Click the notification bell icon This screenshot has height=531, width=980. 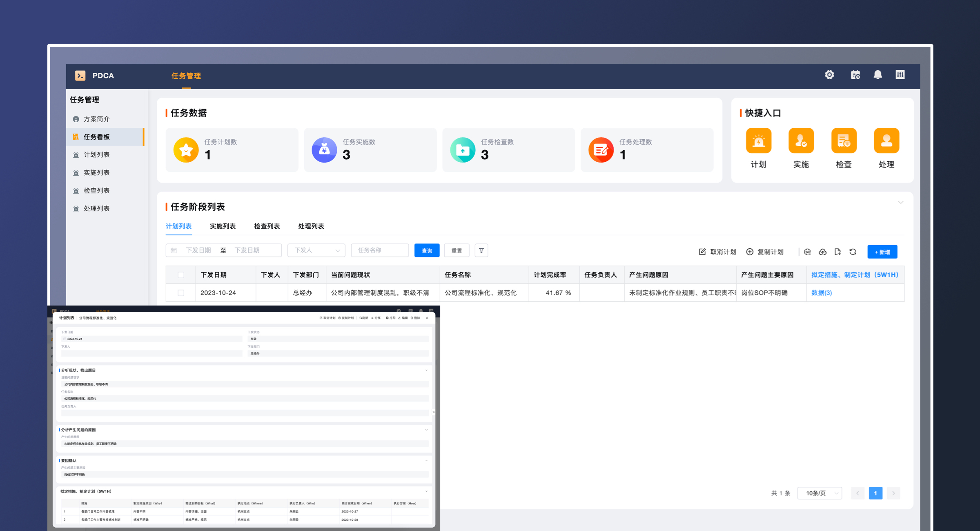[878, 75]
